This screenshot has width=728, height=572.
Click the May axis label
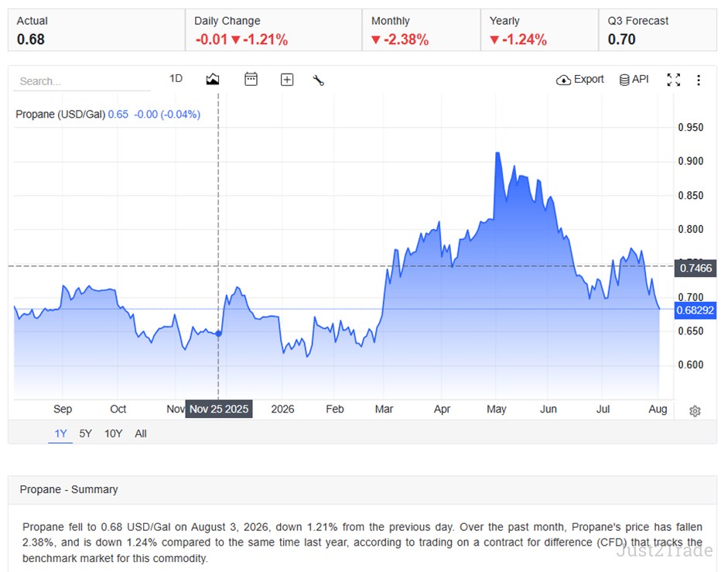(x=497, y=409)
